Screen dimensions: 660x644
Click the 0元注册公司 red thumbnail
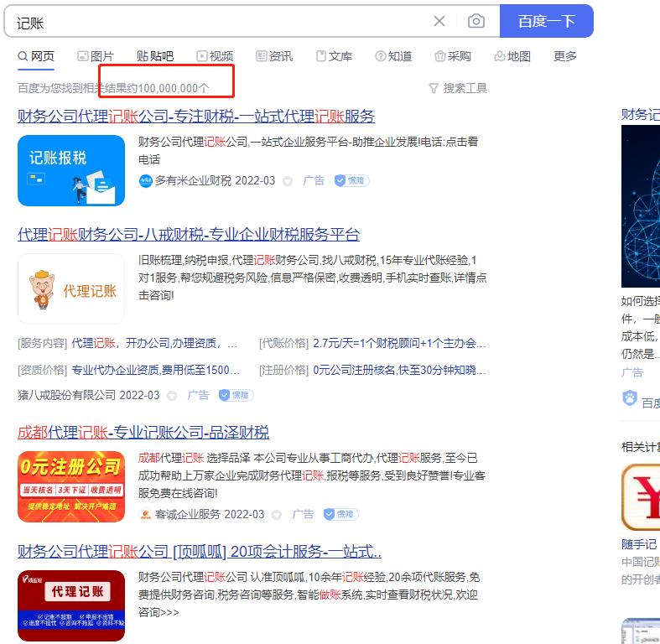point(71,486)
